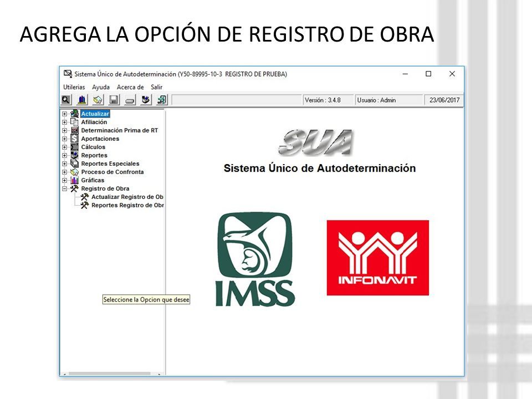
Task: Click the yellow confronta toolbar icon
Action: [98, 100]
